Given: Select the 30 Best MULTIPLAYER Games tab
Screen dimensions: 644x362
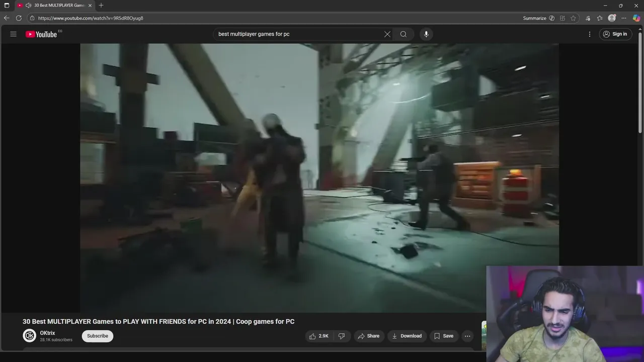Looking at the screenshot, I should pyautogui.click(x=54, y=5).
